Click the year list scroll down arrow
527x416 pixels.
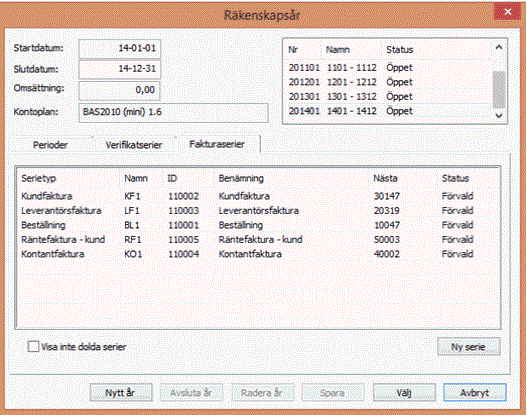(x=499, y=115)
